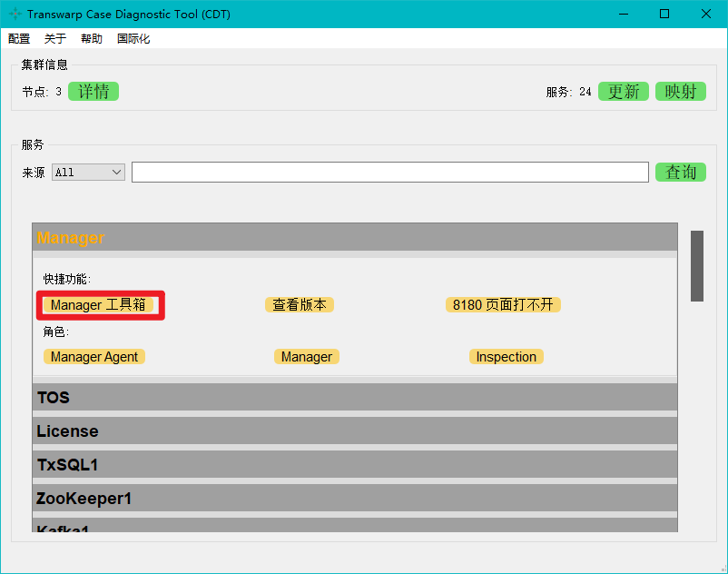
Task: Click the 服务: 24 service count text
Action: (x=568, y=92)
